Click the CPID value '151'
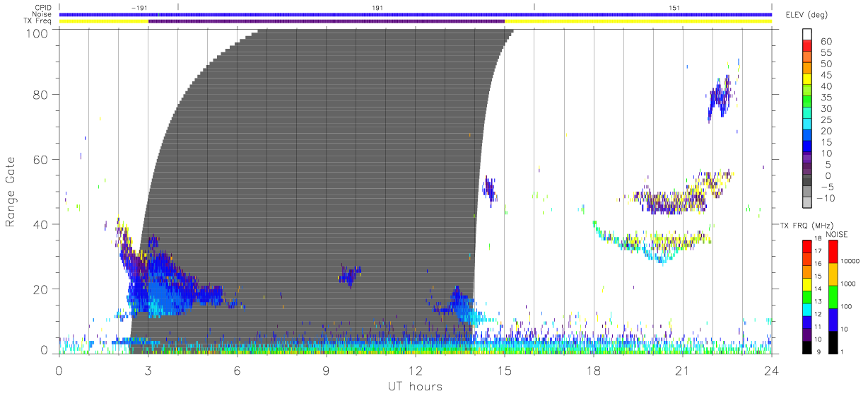868x401 pixels. click(x=675, y=7)
